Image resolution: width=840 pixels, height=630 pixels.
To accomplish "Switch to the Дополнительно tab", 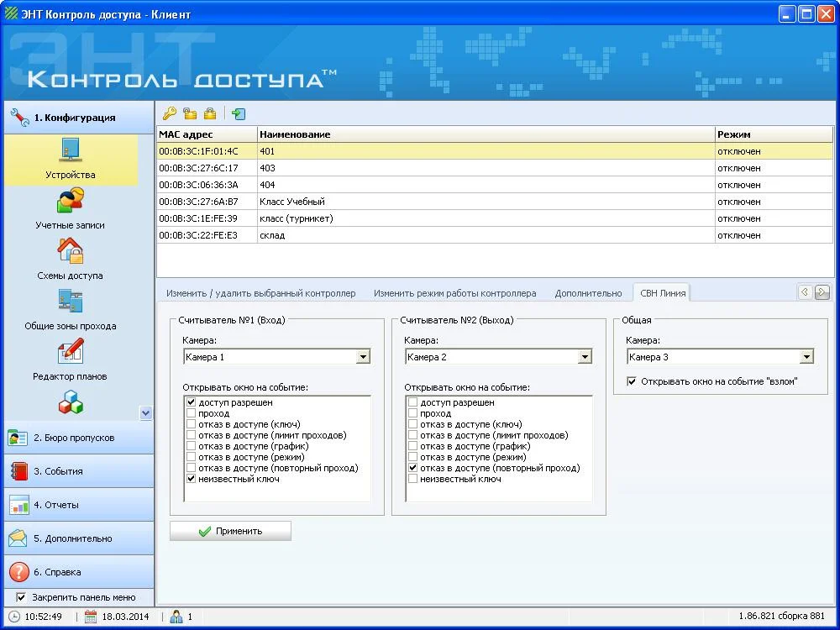I will click(588, 293).
